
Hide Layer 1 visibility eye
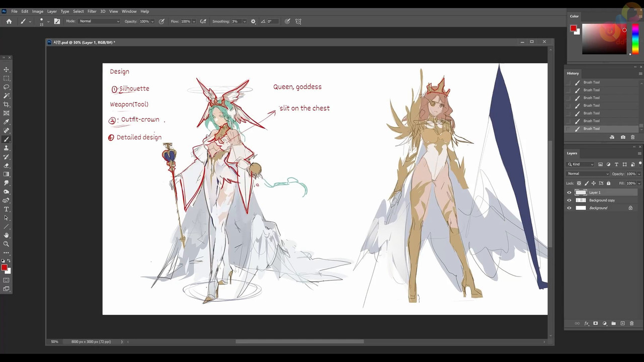click(570, 193)
